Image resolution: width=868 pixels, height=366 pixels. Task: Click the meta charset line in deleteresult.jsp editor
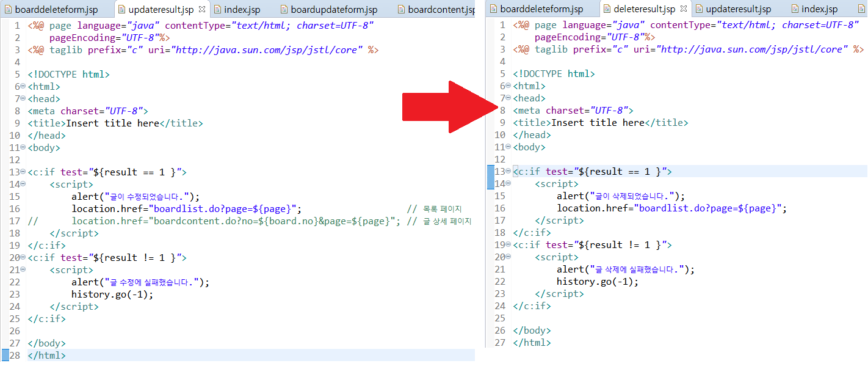pyautogui.click(x=573, y=110)
